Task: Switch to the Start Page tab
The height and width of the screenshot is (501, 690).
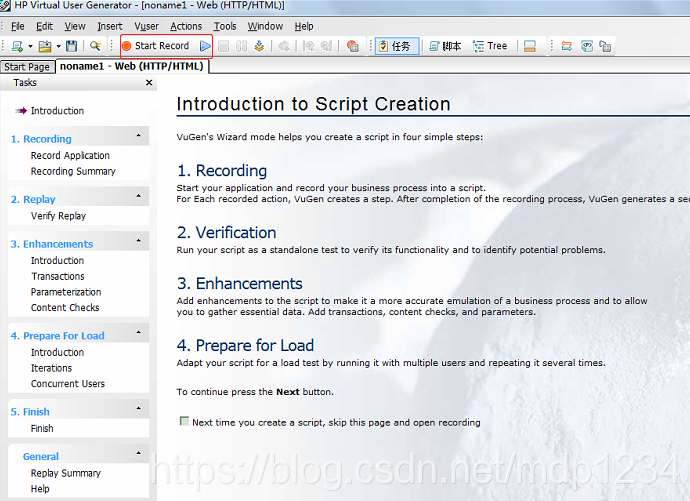Action: (x=27, y=67)
